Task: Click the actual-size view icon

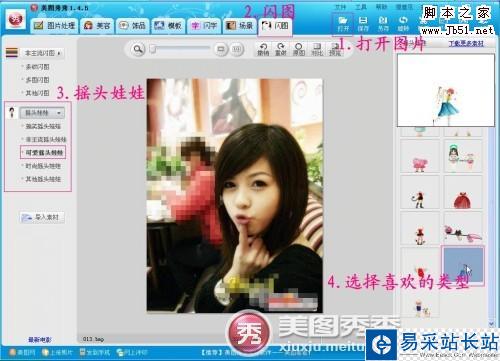Action: click(236, 49)
